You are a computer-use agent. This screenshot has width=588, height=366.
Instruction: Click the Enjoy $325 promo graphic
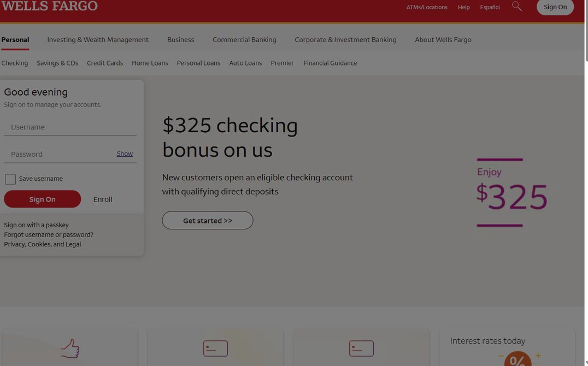(511, 193)
